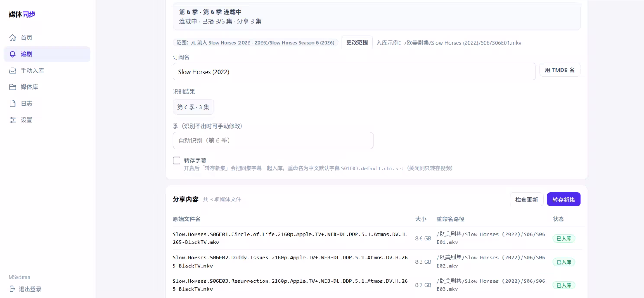
Task: Go to 手动入库 page
Action: (47, 71)
